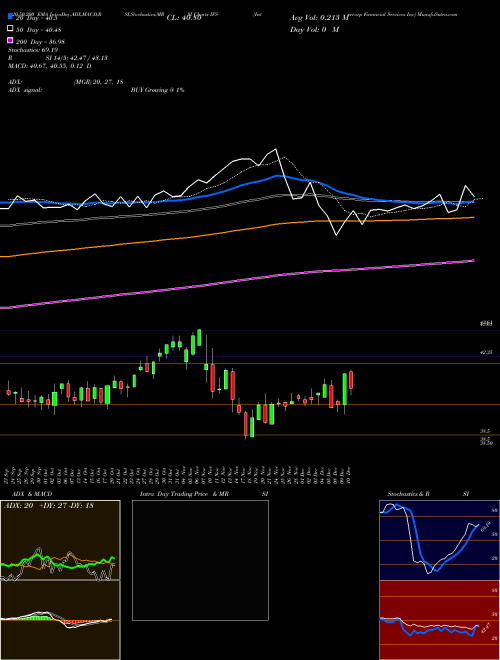Click the blue 20 Day EMA legend swatch

[x=11, y=17]
